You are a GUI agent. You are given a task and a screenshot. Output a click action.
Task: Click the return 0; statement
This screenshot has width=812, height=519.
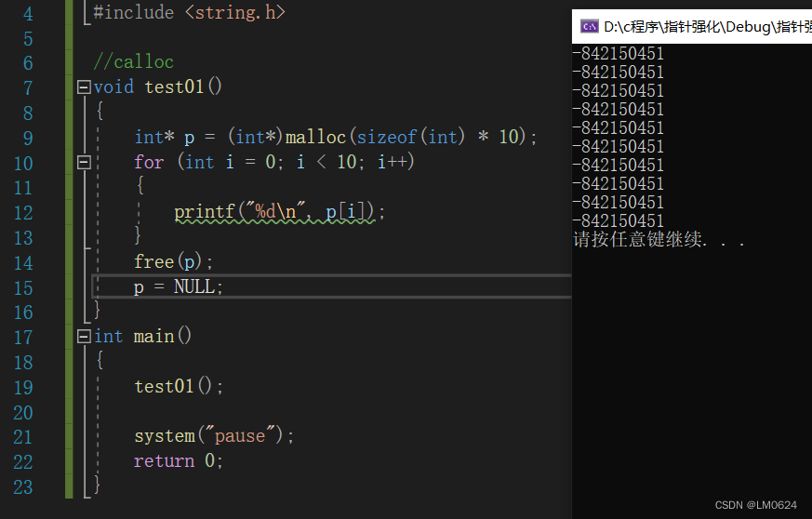point(179,460)
